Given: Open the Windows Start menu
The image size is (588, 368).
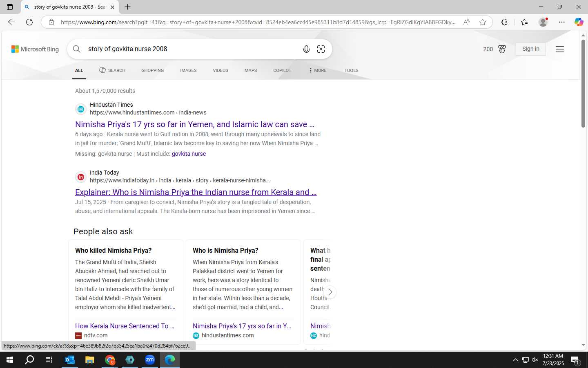Looking at the screenshot, I should pos(10,360).
